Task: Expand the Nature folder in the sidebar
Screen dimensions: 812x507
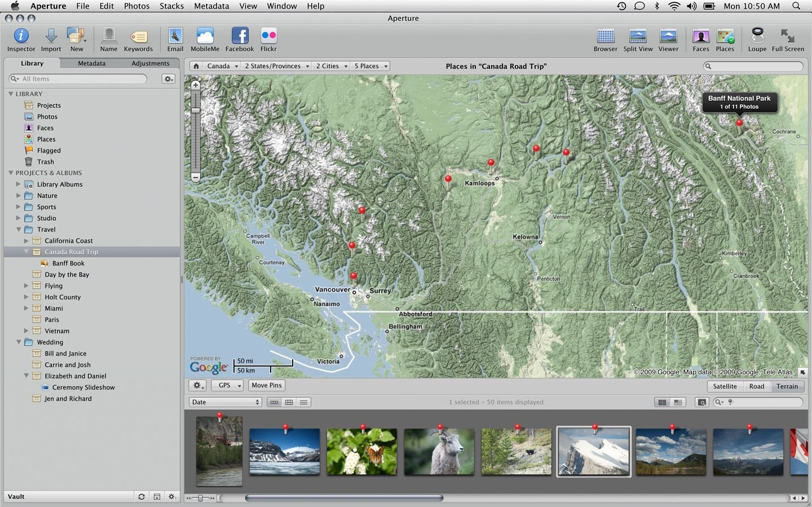Action: pos(18,196)
